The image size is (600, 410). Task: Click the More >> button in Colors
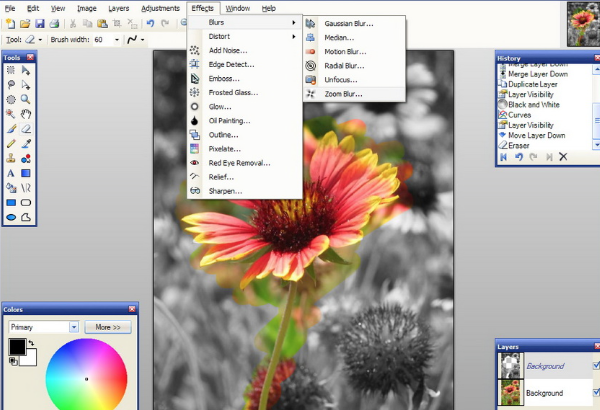click(108, 327)
